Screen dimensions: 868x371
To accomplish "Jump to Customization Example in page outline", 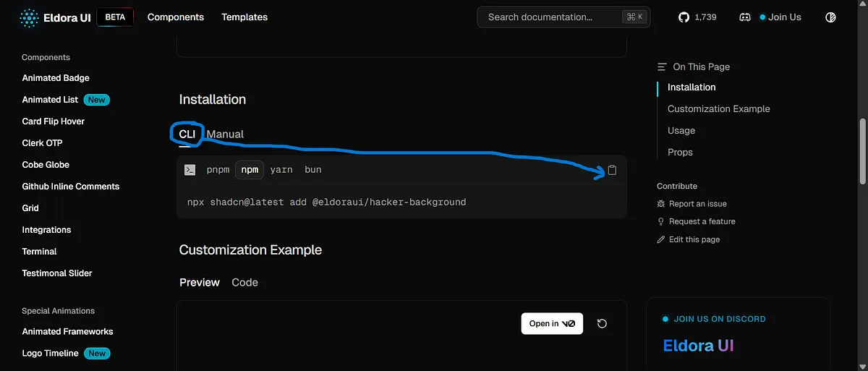I will coord(719,109).
